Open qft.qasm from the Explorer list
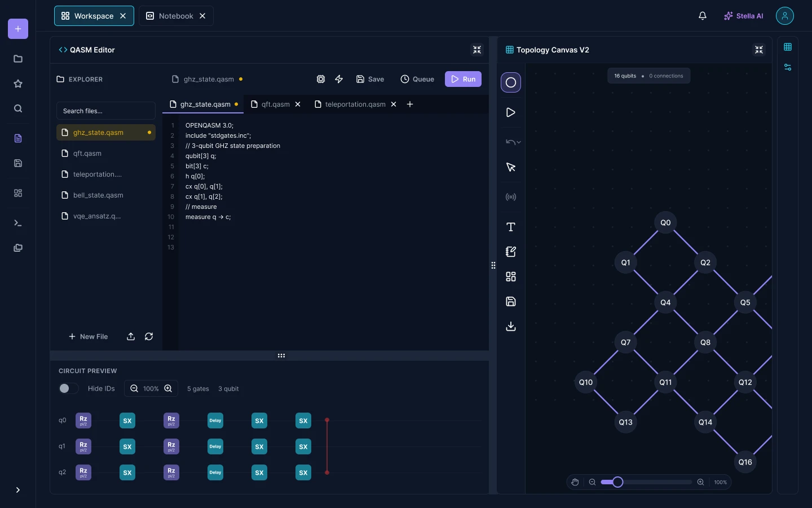This screenshot has height=508, width=812. pyautogui.click(x=106, y=154)
